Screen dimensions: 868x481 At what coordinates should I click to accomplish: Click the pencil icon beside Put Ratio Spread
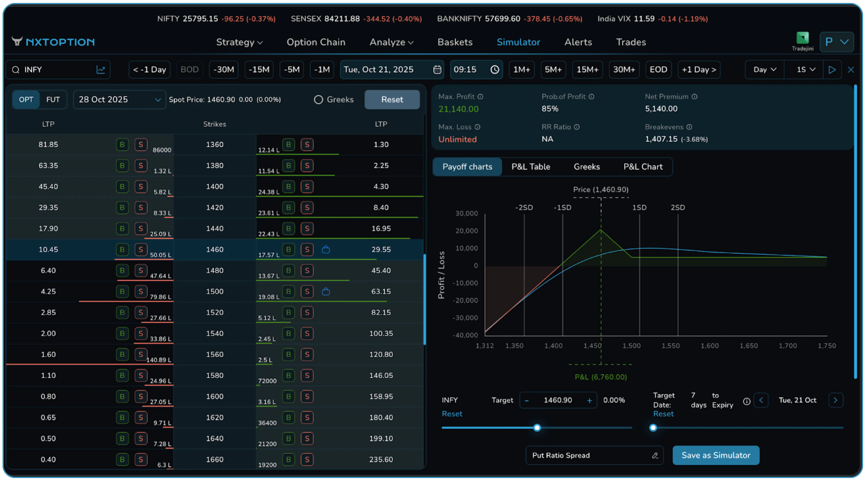[x=655, y=455]
